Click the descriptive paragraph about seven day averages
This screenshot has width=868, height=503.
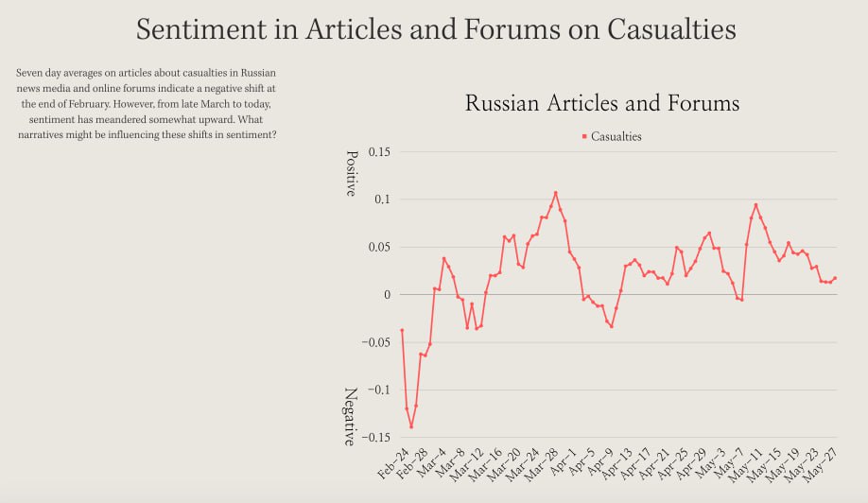pos(147,103)
